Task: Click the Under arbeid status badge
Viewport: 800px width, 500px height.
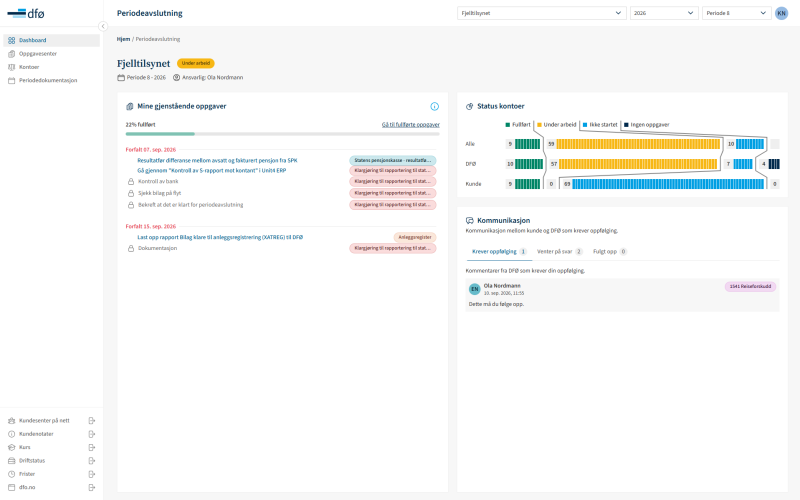Action: point(196,63)
